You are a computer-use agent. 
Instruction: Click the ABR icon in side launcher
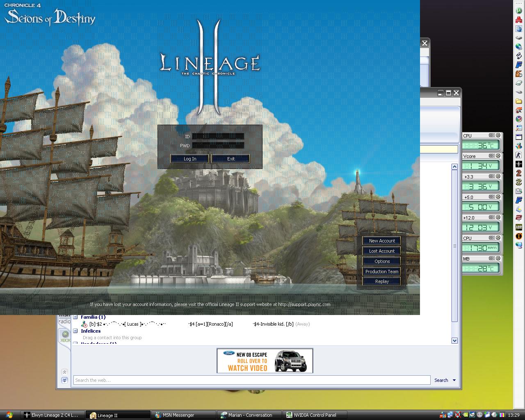point(519,227)
